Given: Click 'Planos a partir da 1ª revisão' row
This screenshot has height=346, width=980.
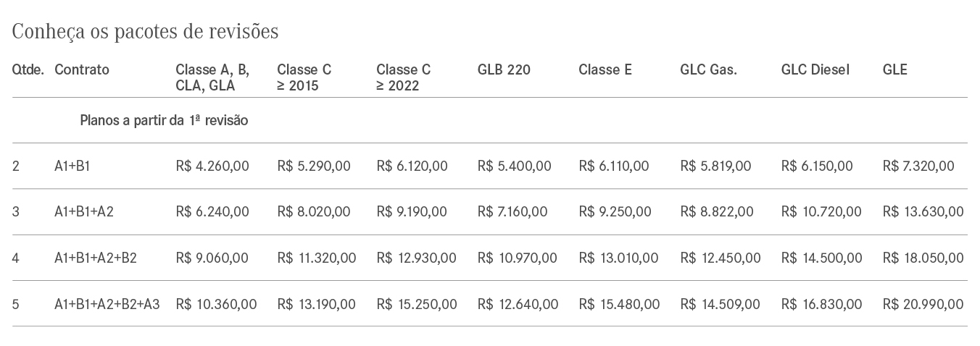Looking at the screenshot, I should pos(164,121).
